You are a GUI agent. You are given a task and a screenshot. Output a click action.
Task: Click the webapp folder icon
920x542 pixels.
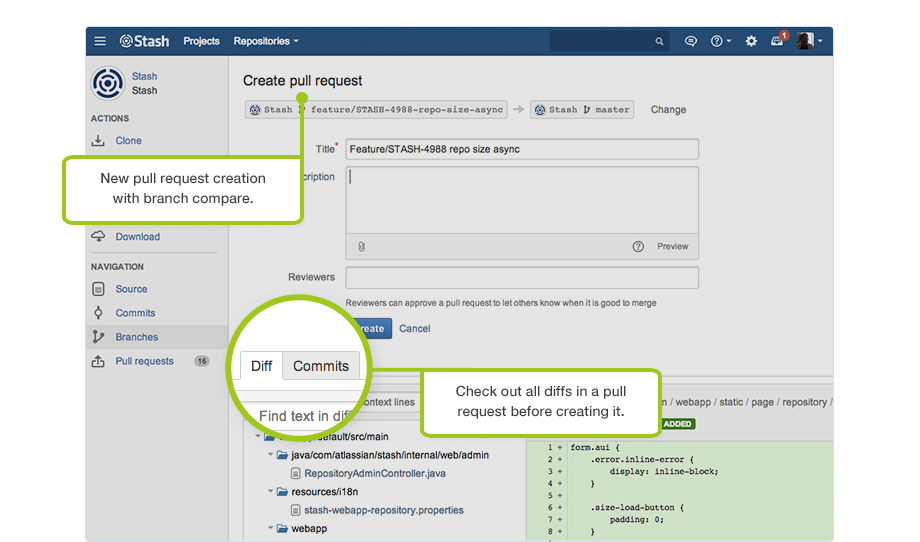coord(282,529)
